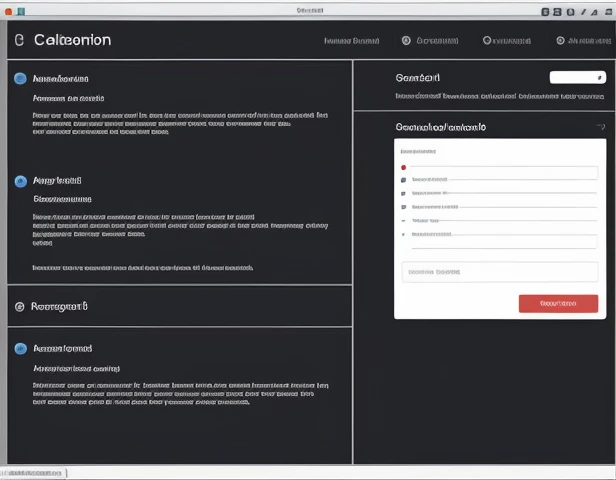616x480 pixels.
Task: Tick the first checkbox in the white form list
Action: point(403,180)
